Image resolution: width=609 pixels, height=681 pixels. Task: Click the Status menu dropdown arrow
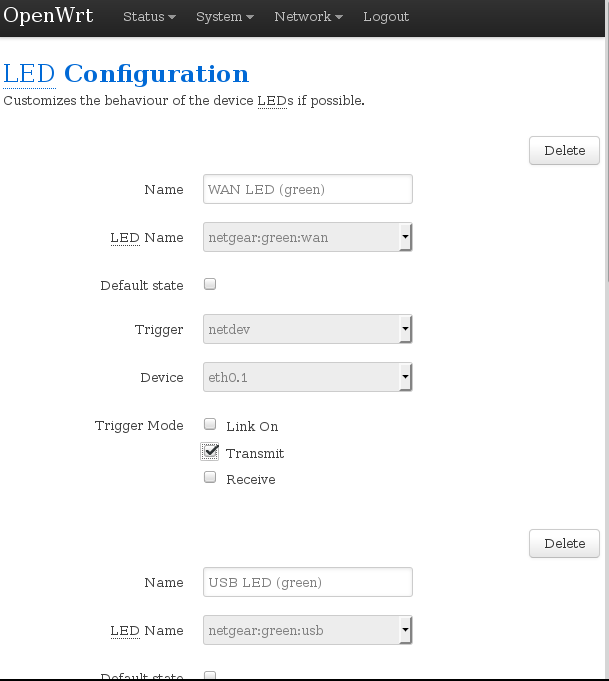coord(172,18)
